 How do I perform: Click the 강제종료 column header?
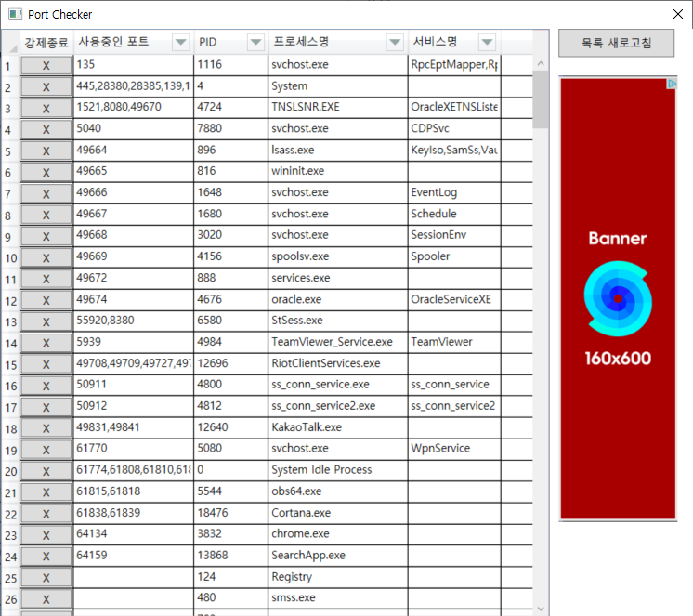[x=46, y=43]
